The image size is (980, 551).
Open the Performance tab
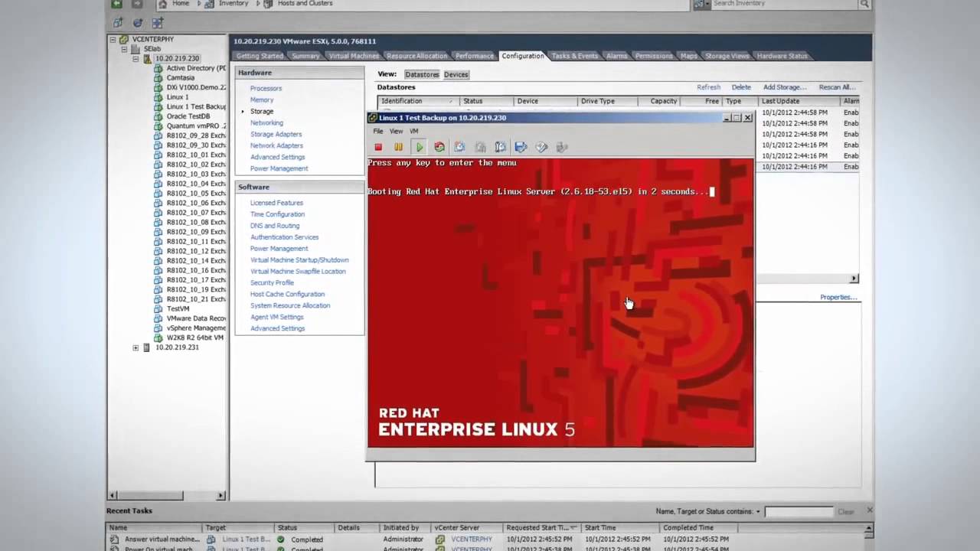pyautogui.click(x=475, y=56)
